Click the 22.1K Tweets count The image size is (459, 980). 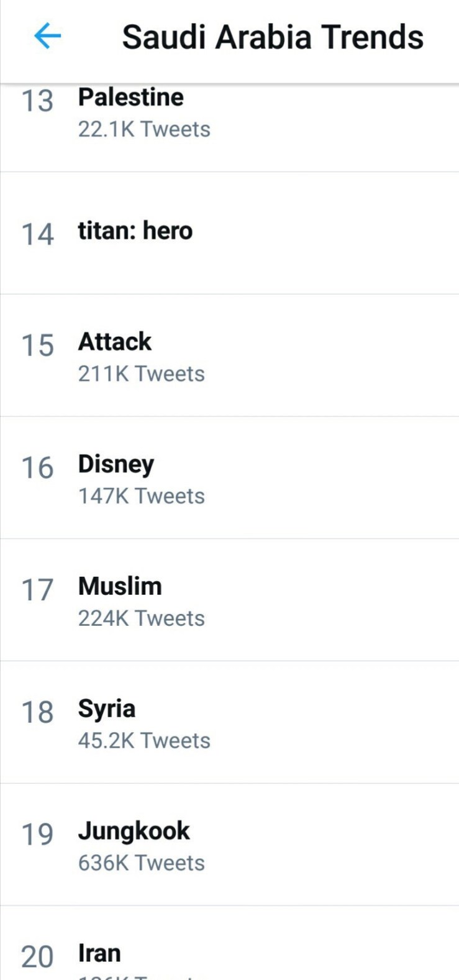click(x=144, y=129)
